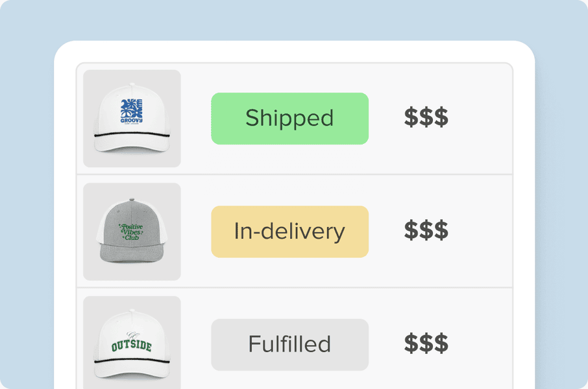Click the yellow In-delivery status badge
The width and height of the screenshot is (588, 389).
(x=289, y=231)
